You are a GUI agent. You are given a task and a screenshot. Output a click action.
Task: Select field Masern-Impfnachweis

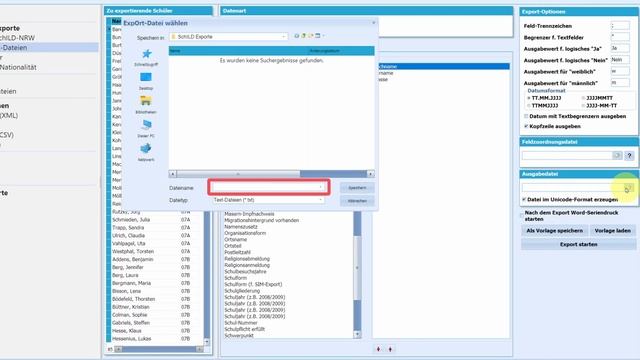(249, 214)
